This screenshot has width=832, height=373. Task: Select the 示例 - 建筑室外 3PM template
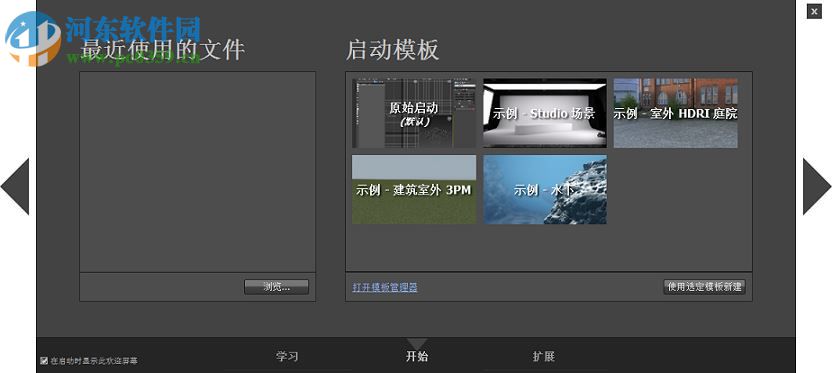click(414, 189)
